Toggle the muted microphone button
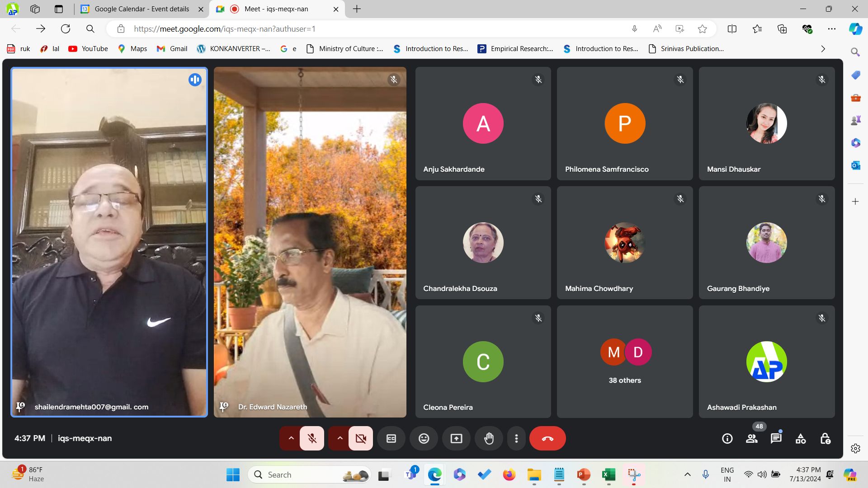 [x=312, y=438]
